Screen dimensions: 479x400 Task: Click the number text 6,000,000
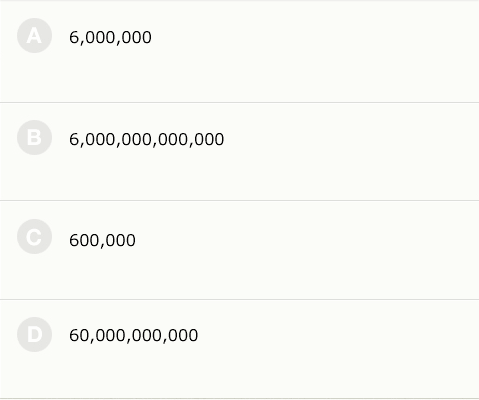110,37
